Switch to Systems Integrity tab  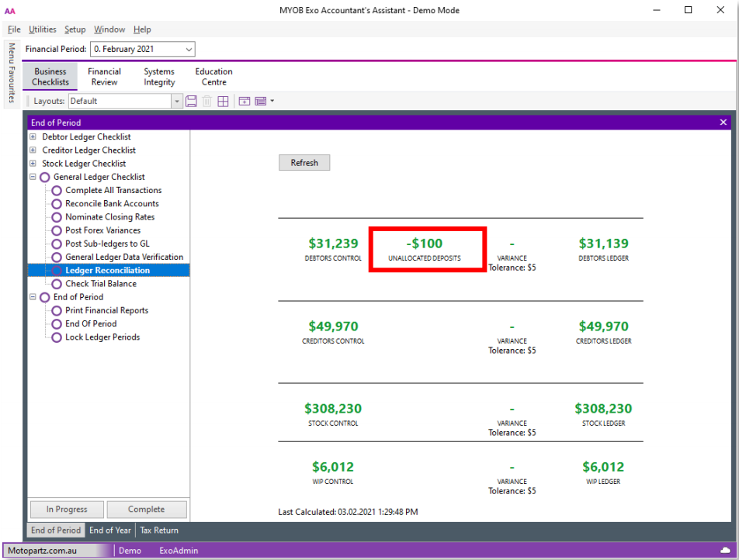pos(159,77)
